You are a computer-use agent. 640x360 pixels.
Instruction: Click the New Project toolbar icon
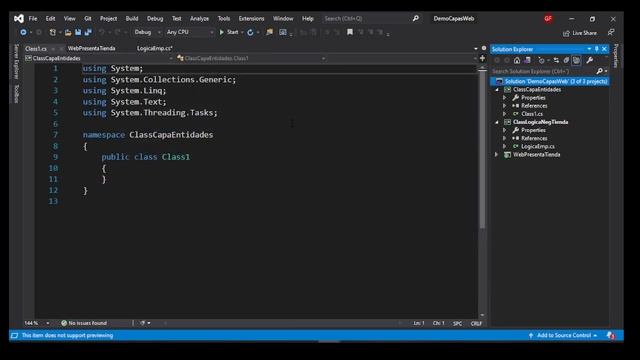coord(53,32)
